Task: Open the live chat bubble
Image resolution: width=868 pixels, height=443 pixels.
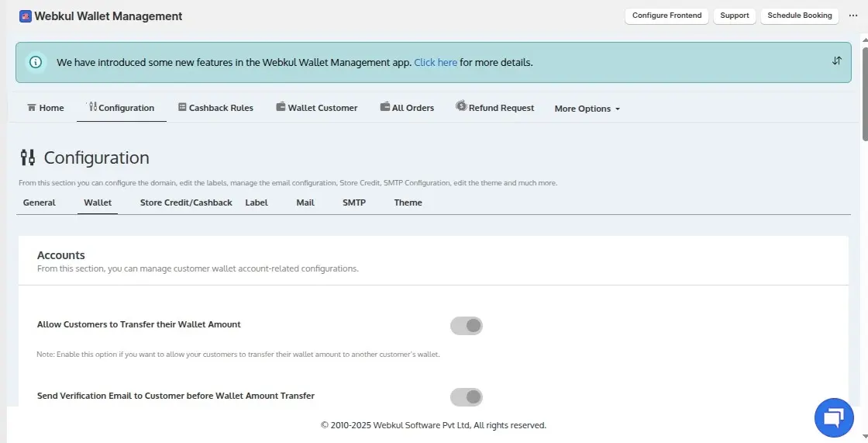Action: (834, 417)
